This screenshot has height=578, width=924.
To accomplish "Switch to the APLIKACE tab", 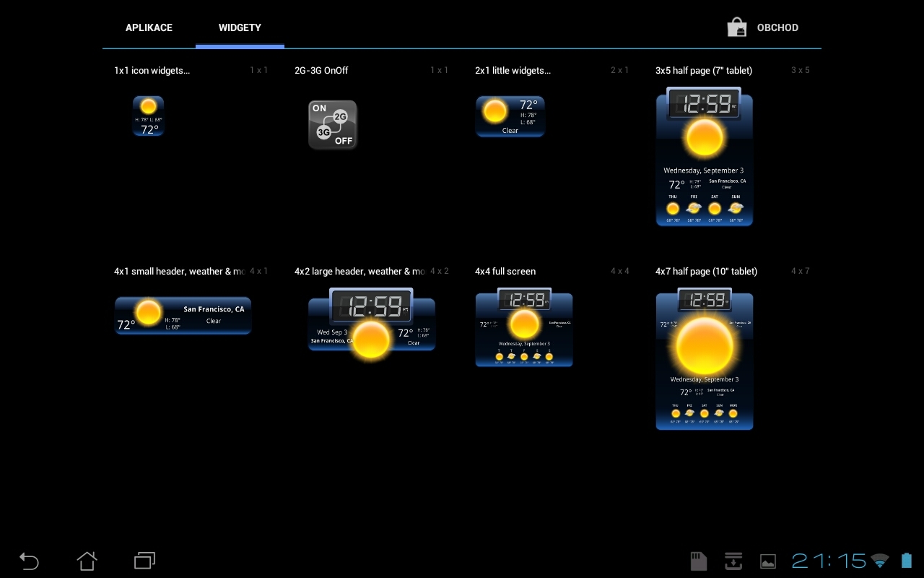I will pos(149,27).
